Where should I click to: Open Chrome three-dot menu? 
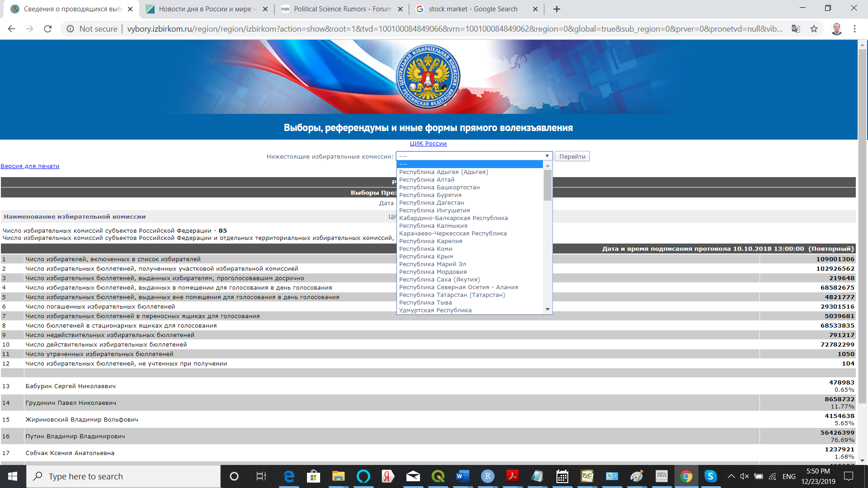[854, 29]
